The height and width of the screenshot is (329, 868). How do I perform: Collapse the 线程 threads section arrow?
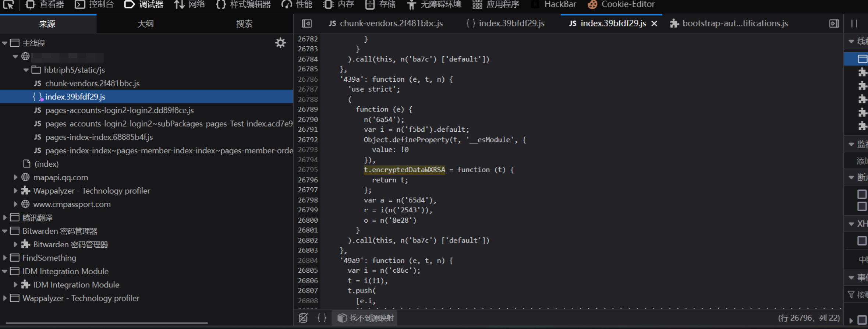851,42
